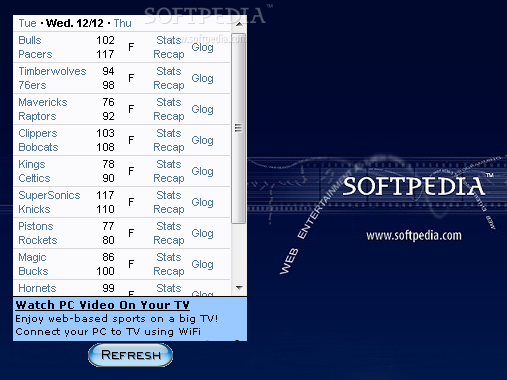Open Magic team link
Image resolution: width=507 pixels, height=380 pixels.
[x=32, y=258]
